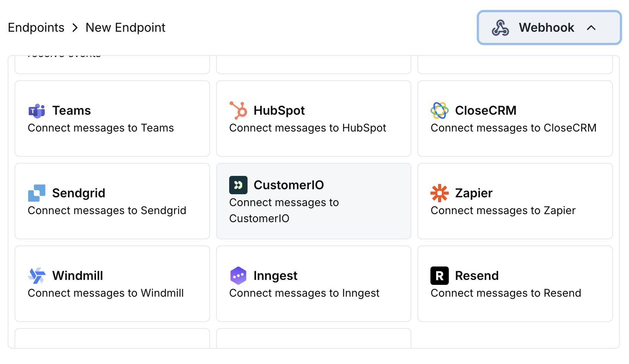Image resolution: width=629 pixels, height=364 pixels.
Task: Click the CustomerIO card title
Action: tap(289, 185)
